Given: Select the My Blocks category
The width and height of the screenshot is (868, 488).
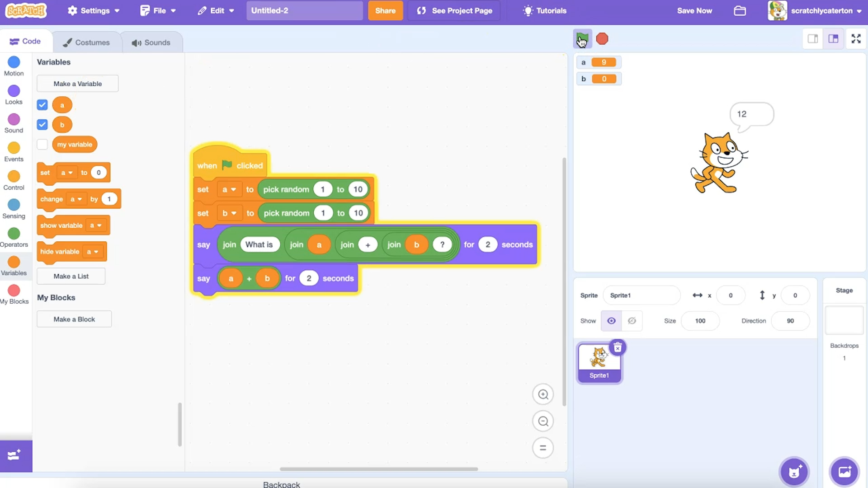Looking at the screenshot, I should click(x=14, y=295).
